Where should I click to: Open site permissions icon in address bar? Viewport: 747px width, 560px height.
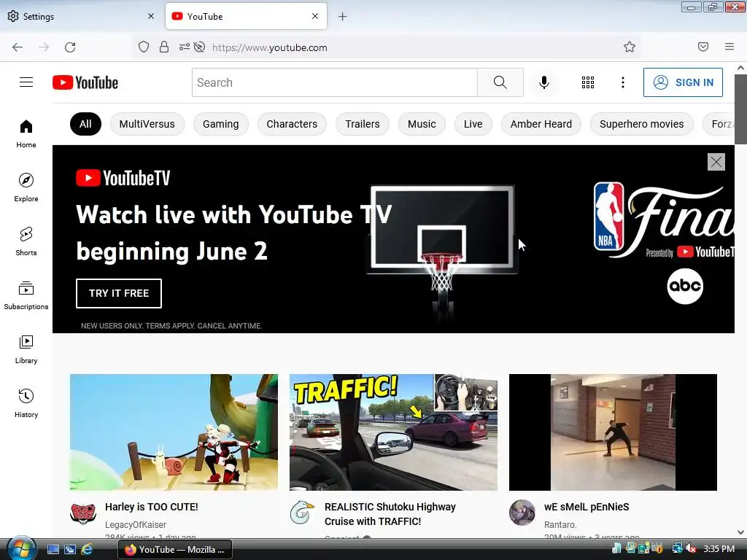[184, 47]
